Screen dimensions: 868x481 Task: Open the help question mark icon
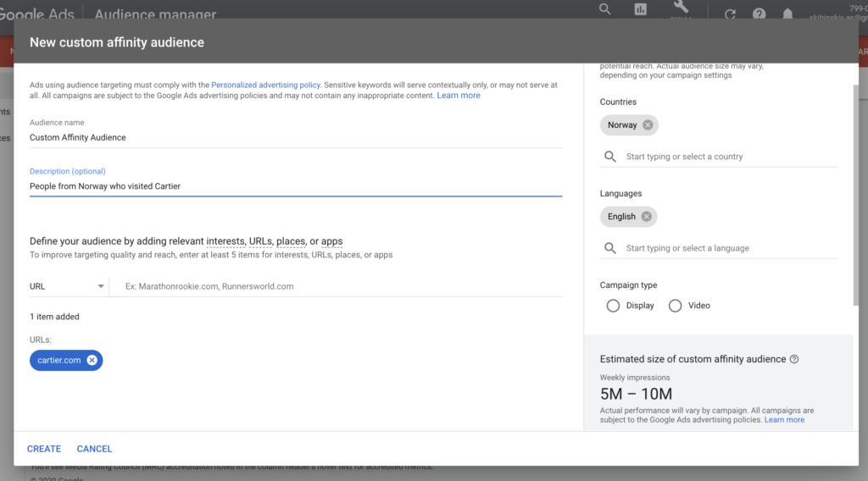(759, 14)
